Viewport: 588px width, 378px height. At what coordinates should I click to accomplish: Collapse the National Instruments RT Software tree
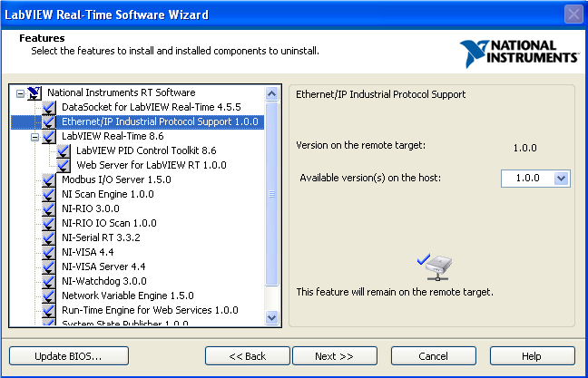(20, 93)
